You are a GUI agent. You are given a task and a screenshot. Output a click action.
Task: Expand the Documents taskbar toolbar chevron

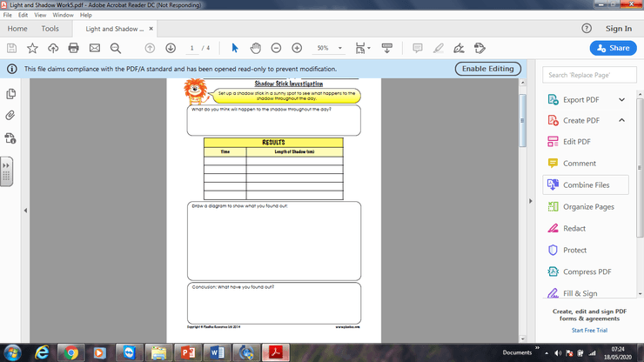click(537, 348)
